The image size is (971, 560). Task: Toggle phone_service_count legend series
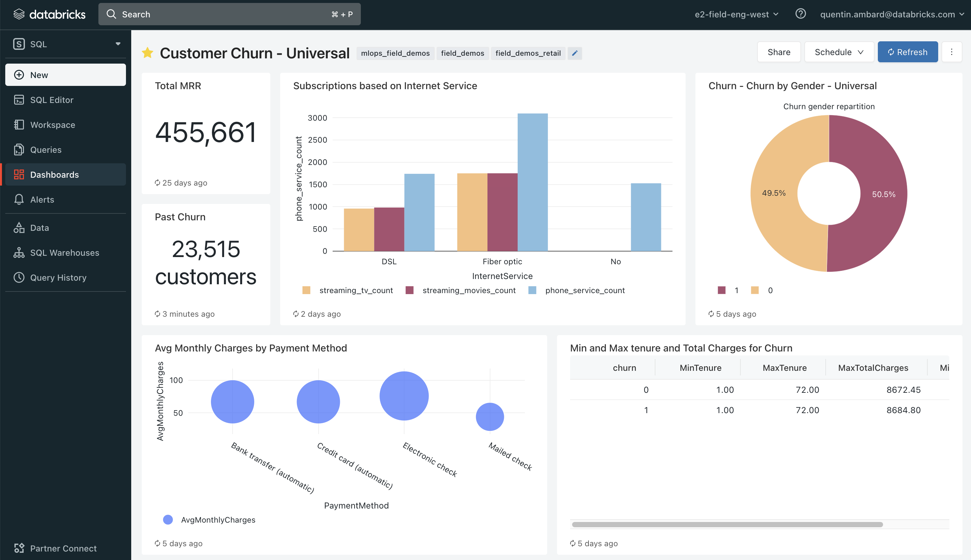pyautogui.click(x=577, y=290)
